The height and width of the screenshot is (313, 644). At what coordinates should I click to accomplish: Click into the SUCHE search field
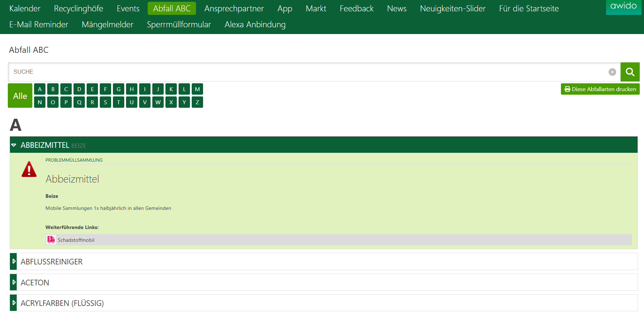(x=305, y=72)
